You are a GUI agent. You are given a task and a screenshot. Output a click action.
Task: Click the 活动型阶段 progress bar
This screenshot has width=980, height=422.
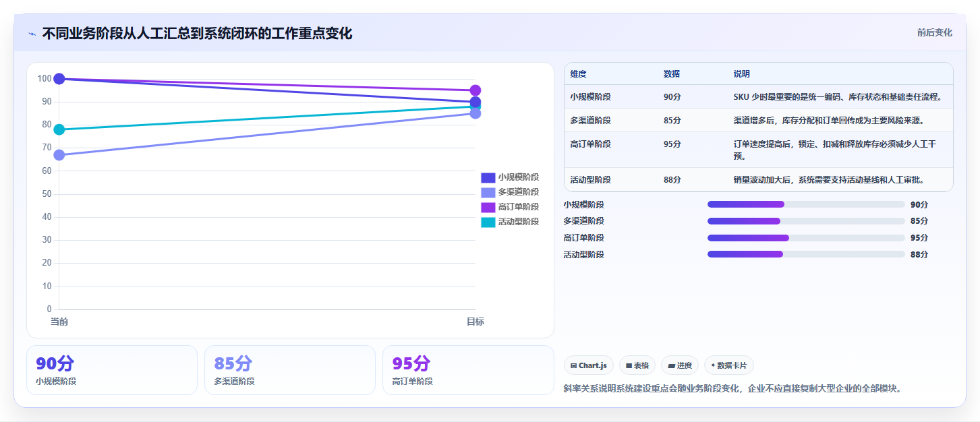pos(806,254)
